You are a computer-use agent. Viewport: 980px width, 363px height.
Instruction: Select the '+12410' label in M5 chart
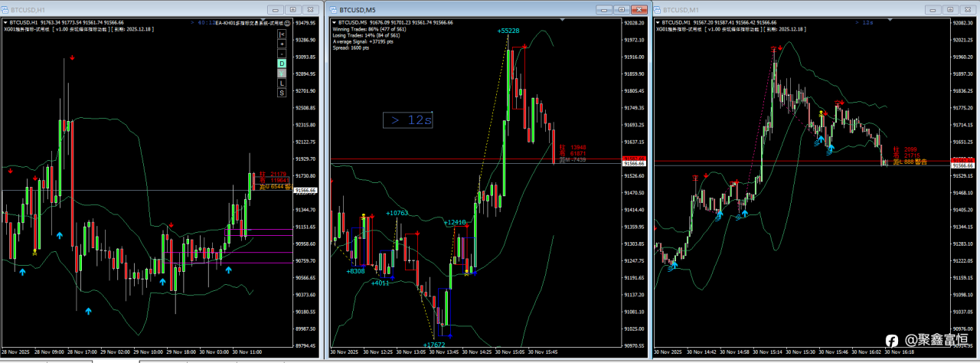pos(455,222)
